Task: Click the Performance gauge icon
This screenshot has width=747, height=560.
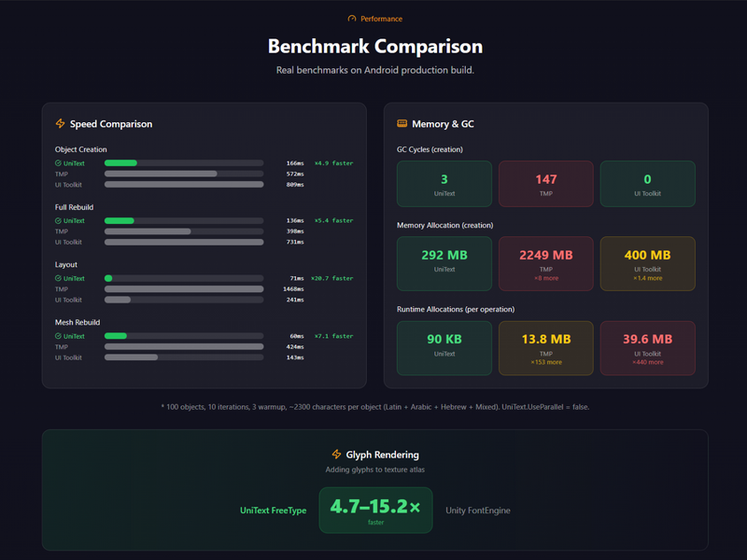Action: [352, 19]
